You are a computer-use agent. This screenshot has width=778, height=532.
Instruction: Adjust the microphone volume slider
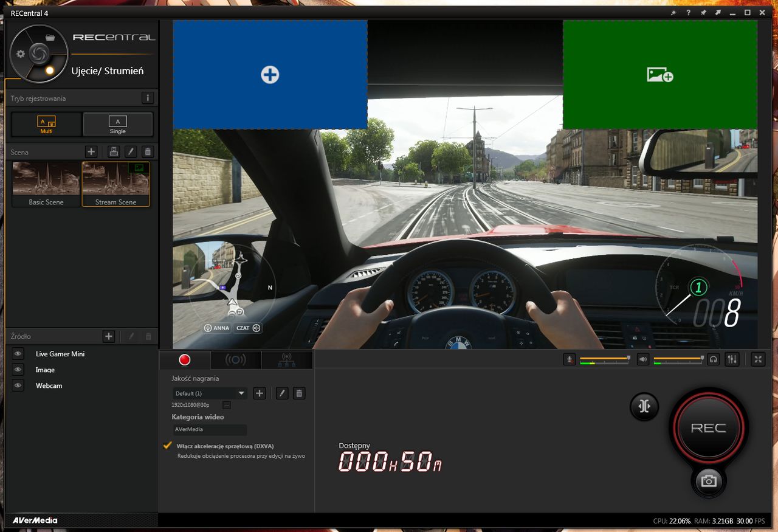[x=605, y=359]
